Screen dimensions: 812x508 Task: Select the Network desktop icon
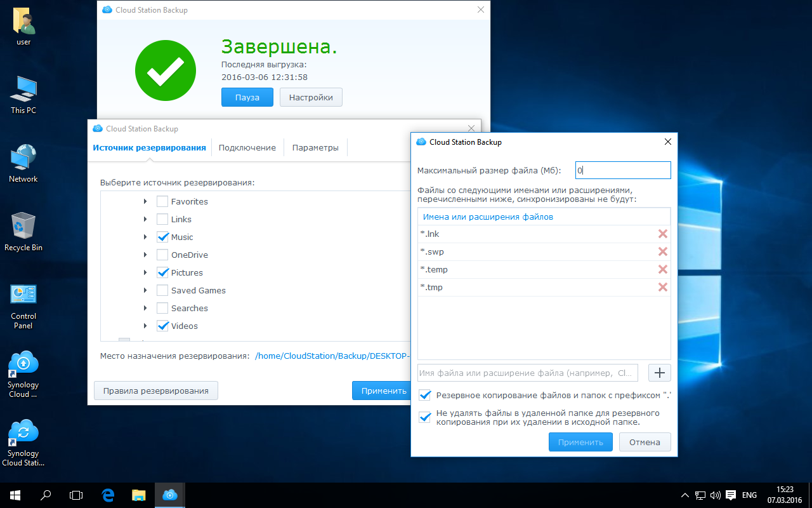coord(23,164)
